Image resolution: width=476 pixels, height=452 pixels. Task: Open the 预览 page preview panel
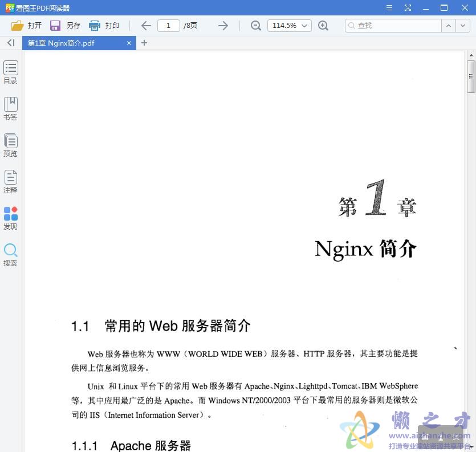point(10,145)
